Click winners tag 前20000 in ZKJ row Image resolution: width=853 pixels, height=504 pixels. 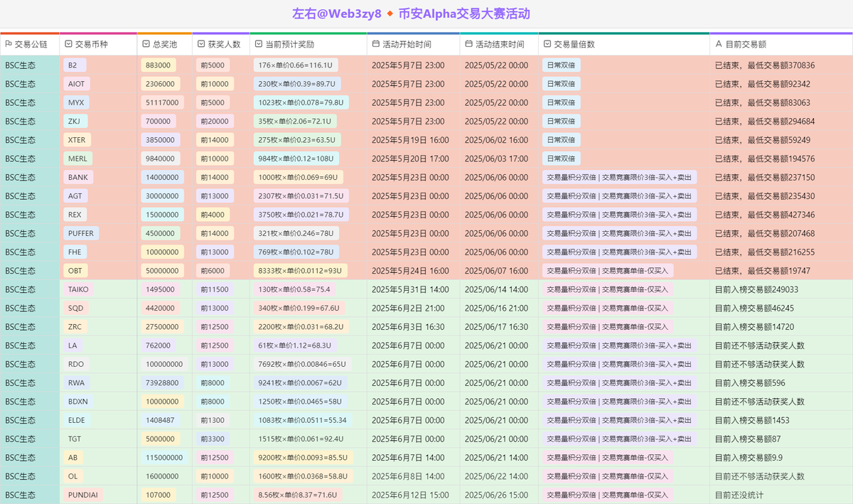215,122
